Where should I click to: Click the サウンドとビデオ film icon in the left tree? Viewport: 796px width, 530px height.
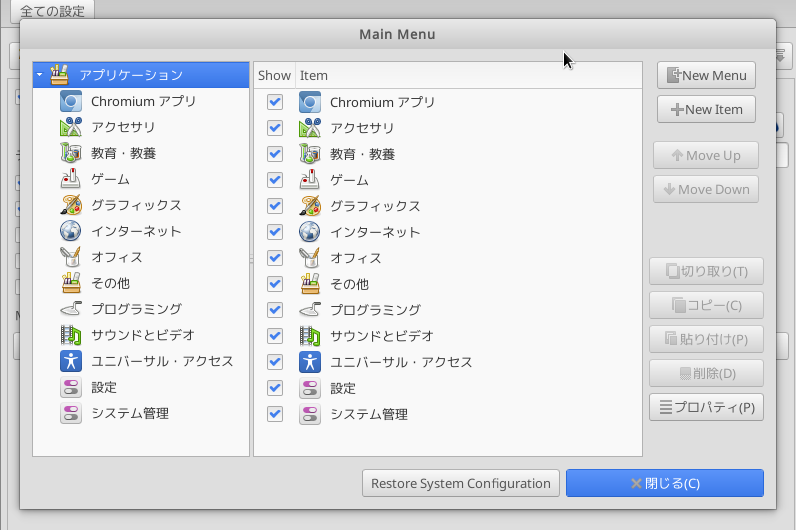[71, 335]
